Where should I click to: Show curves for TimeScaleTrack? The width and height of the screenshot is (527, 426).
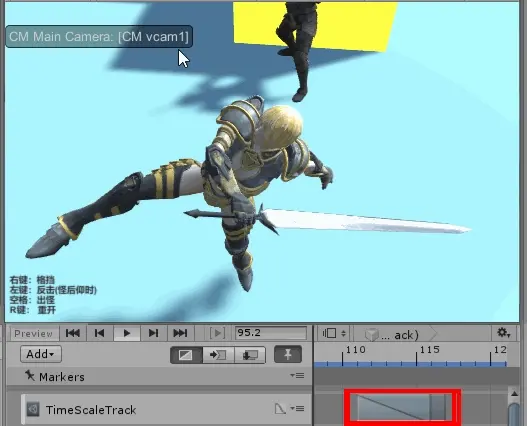(280, 409)
